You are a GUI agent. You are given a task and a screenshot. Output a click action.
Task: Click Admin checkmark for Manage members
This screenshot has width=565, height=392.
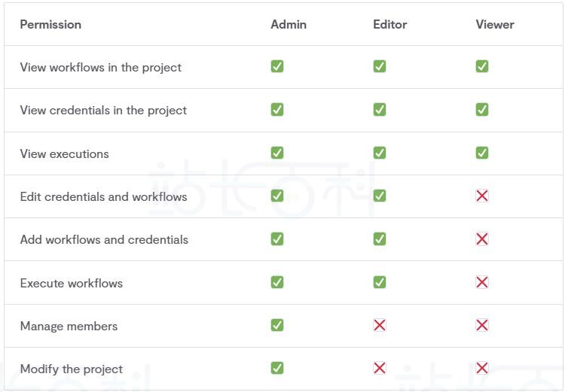(x=277, y=325)
